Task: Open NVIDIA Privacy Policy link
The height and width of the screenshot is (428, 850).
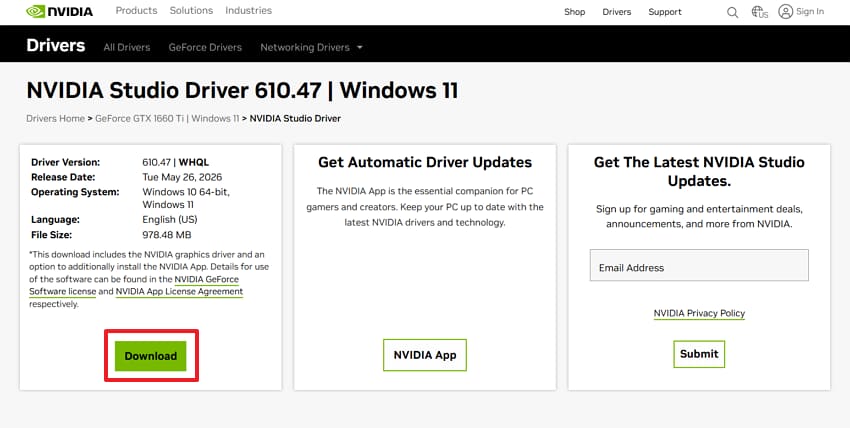Action: 699,313
